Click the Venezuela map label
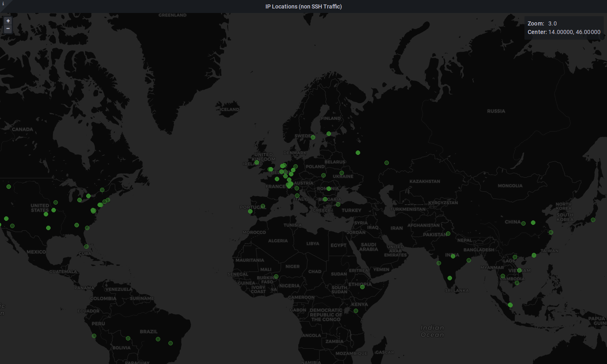Screen dimensions: 607x364 (119, 289)
